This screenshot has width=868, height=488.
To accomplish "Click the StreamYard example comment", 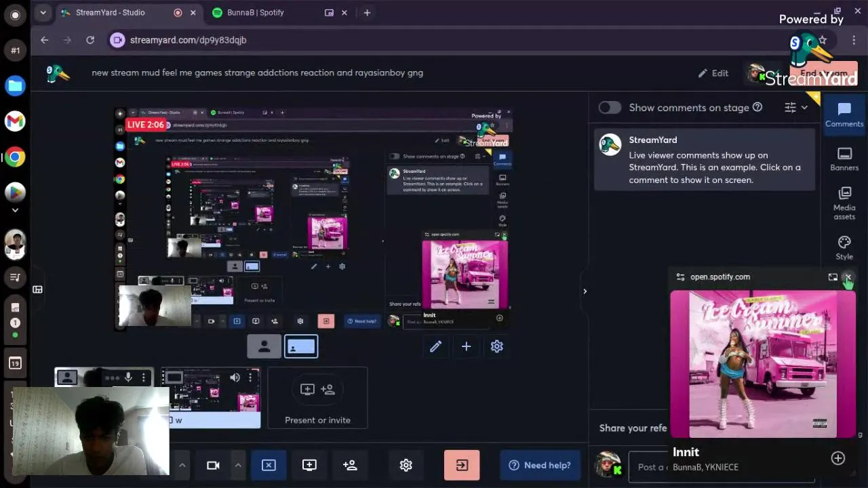I will click(705, 160).
